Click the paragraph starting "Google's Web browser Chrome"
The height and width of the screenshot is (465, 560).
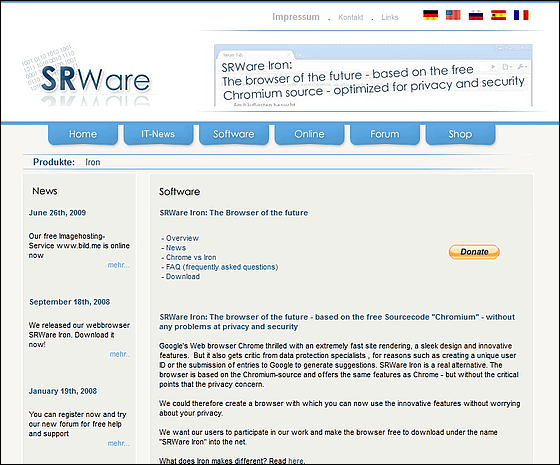click(339, 365)
